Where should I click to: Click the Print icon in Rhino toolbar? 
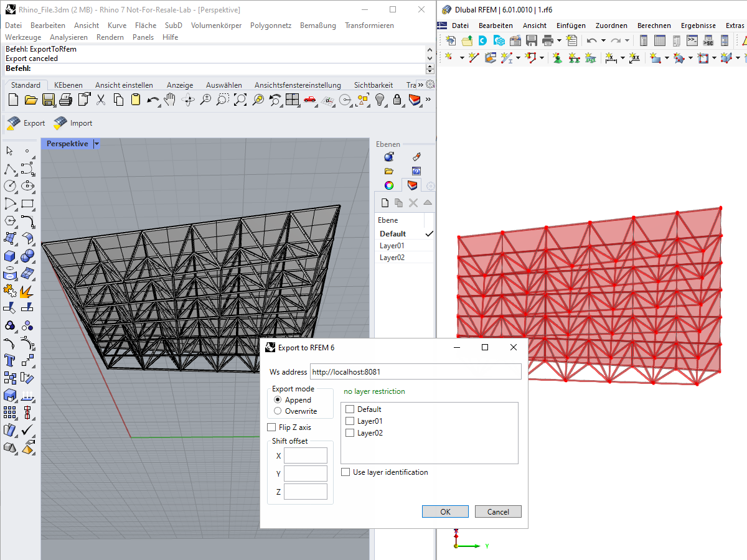[66, 100]
